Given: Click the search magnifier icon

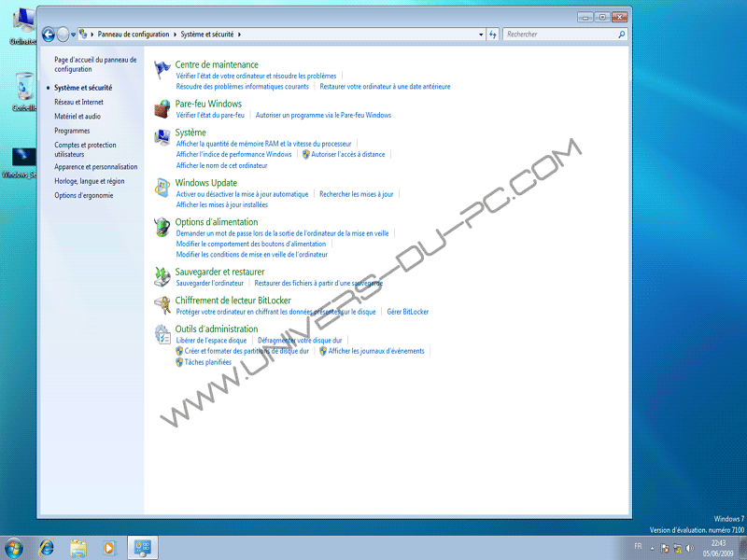Looking at the screenshot, I should tap(621, 35).
